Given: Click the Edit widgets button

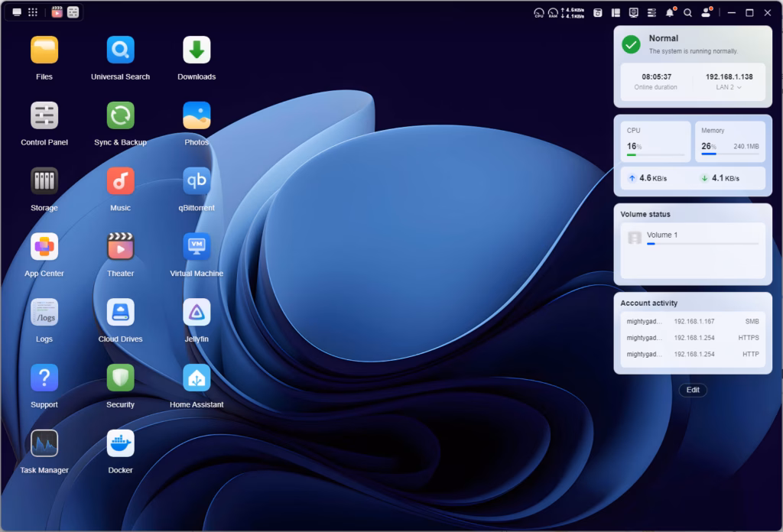Looking at the screenshot, I should [x=692, y=390].
